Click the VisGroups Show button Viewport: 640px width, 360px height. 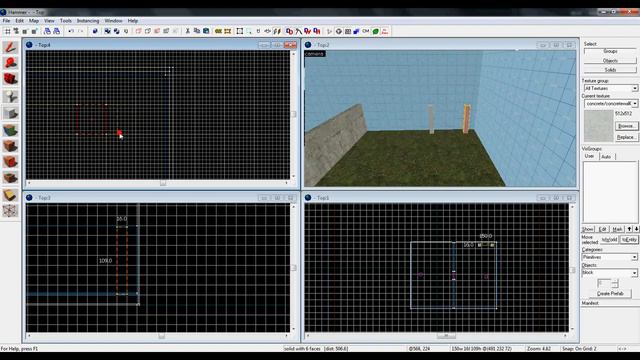[x=588, y=229]
